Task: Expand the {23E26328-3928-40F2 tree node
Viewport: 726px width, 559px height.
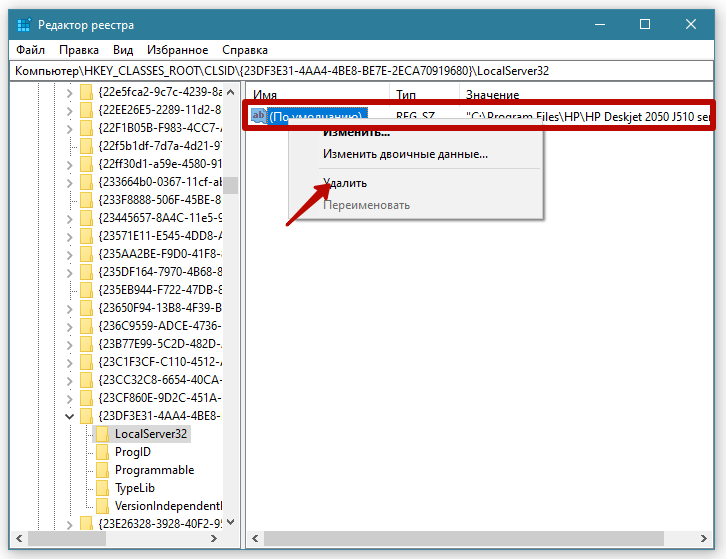Action: click(69, 523)
